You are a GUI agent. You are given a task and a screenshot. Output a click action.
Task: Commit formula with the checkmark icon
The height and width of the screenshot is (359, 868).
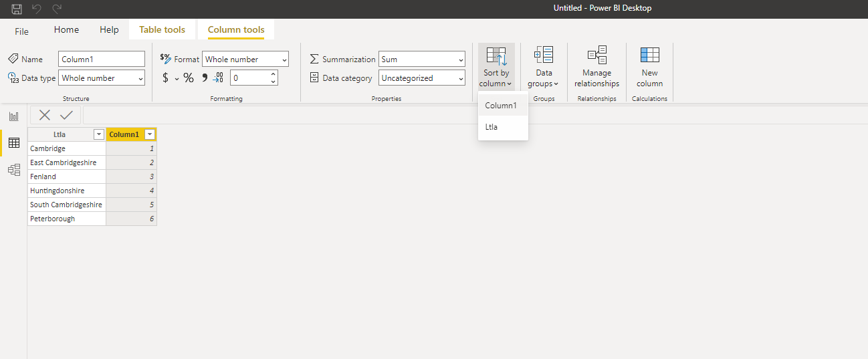click(x=66, y=115)
